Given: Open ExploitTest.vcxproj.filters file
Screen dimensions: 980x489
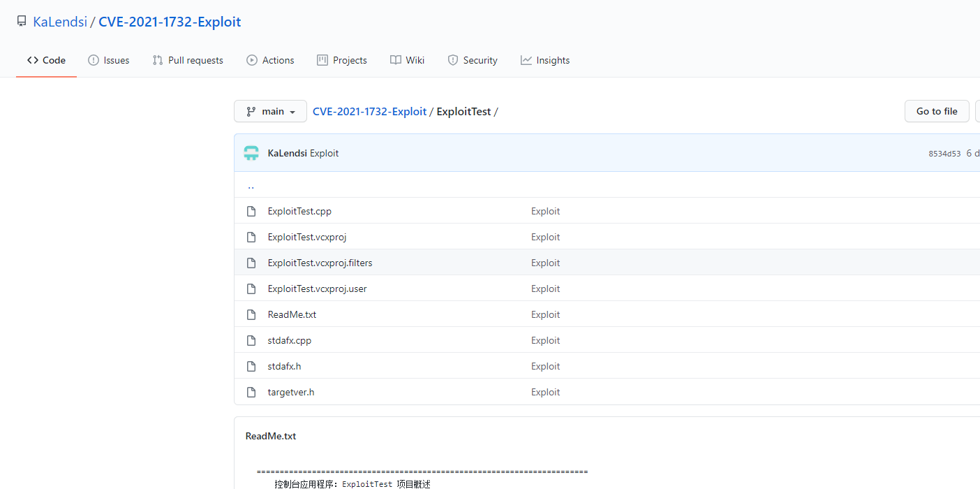Looking at the screenshot, I should [320, 263].
